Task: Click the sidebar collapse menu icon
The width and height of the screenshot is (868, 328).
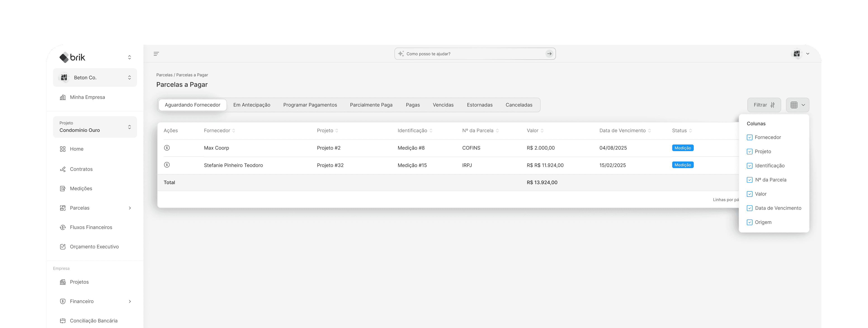Action: pyautogui.click(x=156, y=54)
